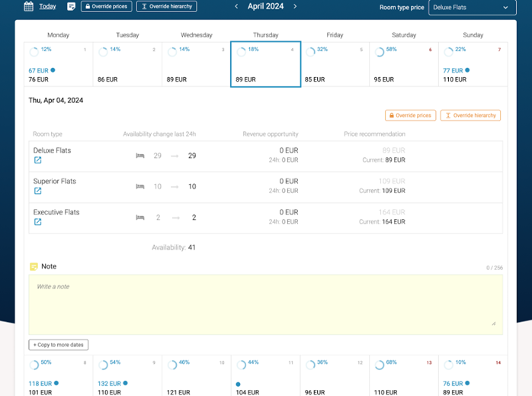Open Executive Flats external link icon
This screenshot has height=396, width=532.
pyautogui.click(x=37, y=222)
